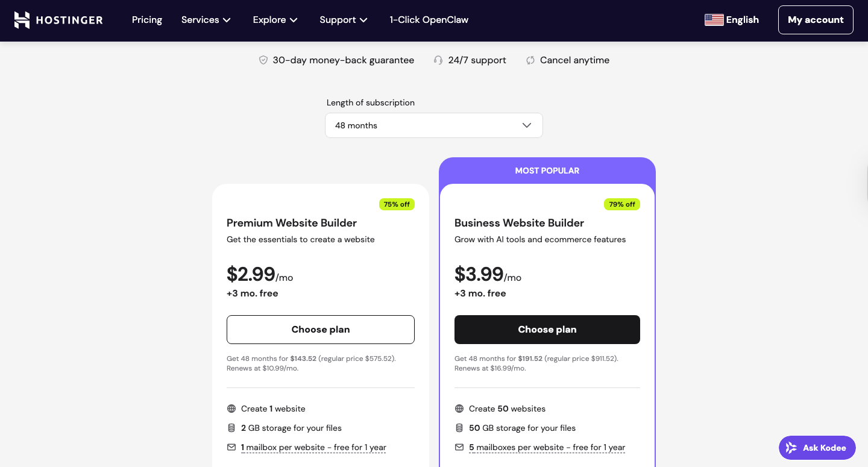Image resolution: width=868 pixels, height=467 pixels.
Task: Choose plan for Premium Website Builder
Action: [x=321, y=330]
